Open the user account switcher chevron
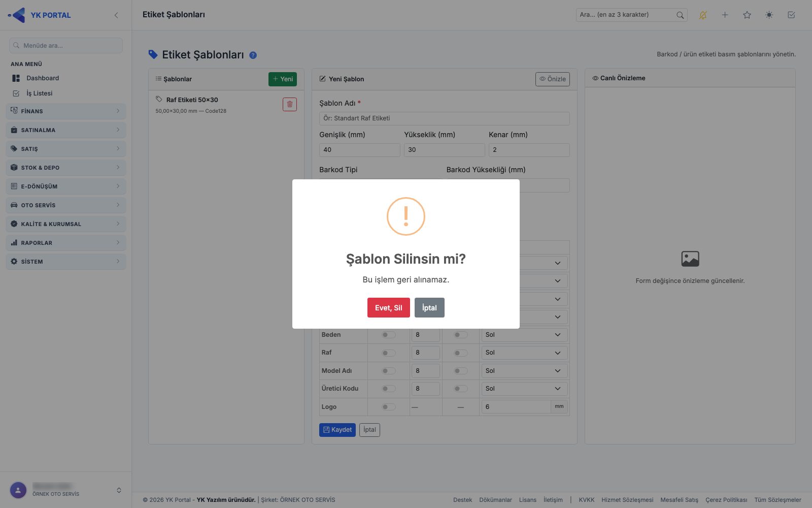The image size is (812, 508). [x=119, y=490]
